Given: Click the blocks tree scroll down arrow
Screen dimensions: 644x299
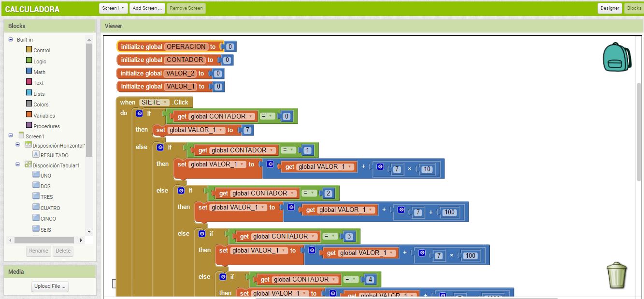Looking at the screenshot, I should coord(89,232).
